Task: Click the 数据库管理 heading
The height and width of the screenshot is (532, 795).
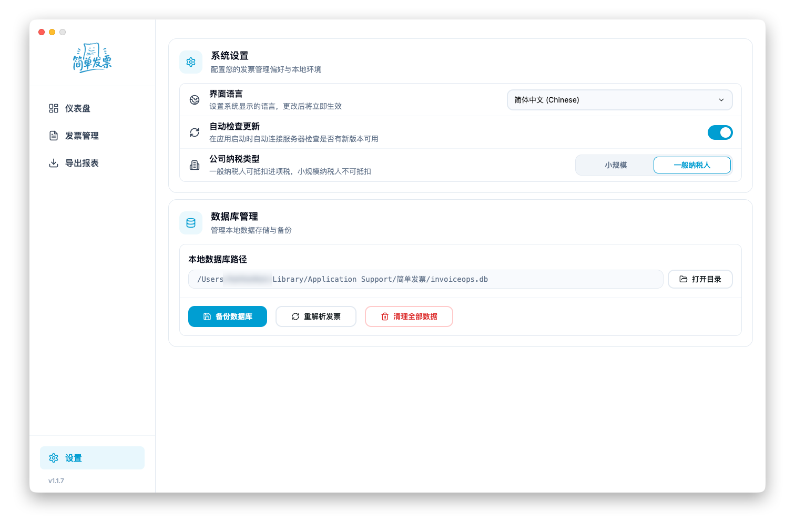Action: click(x=235, y=217)
